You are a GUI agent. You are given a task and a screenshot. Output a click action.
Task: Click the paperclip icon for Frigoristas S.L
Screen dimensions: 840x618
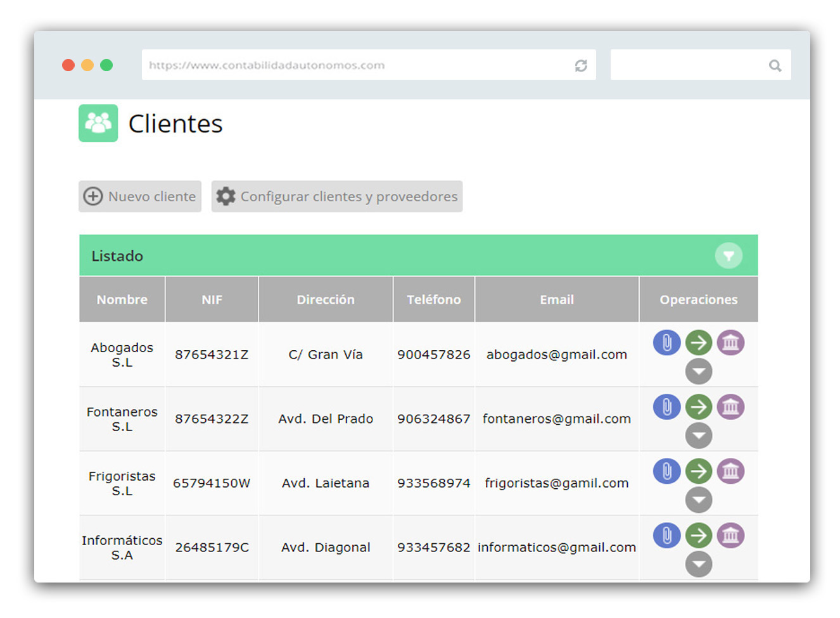coord(667,471)
